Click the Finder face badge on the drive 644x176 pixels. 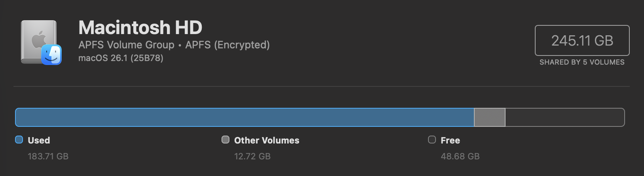point(51,54)
